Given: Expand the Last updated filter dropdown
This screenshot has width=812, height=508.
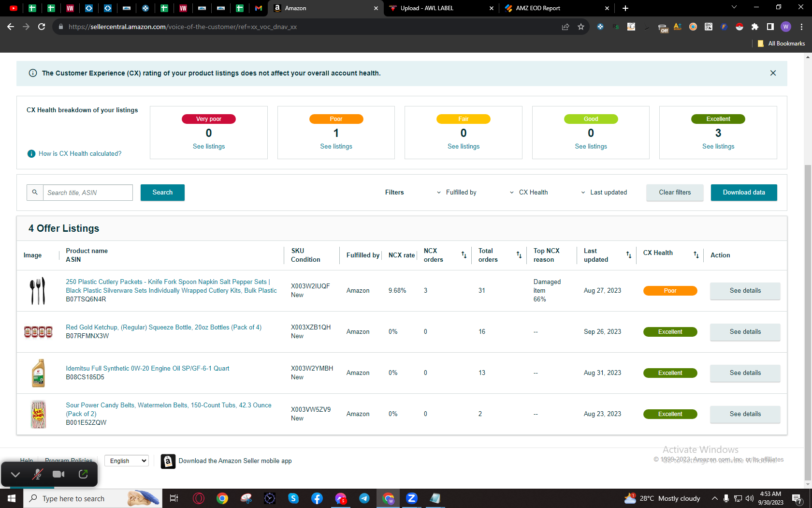Looking at the screenshot, I should [x=604, y=193].
